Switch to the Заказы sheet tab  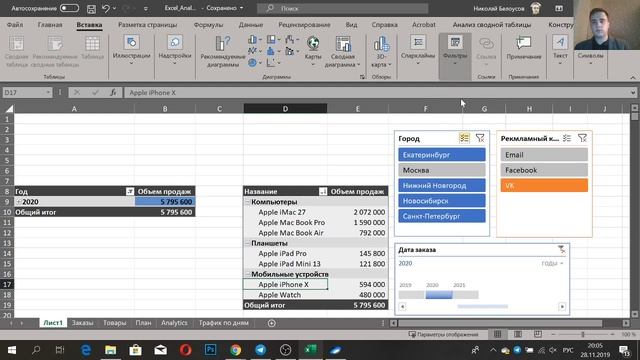(82, 323)
